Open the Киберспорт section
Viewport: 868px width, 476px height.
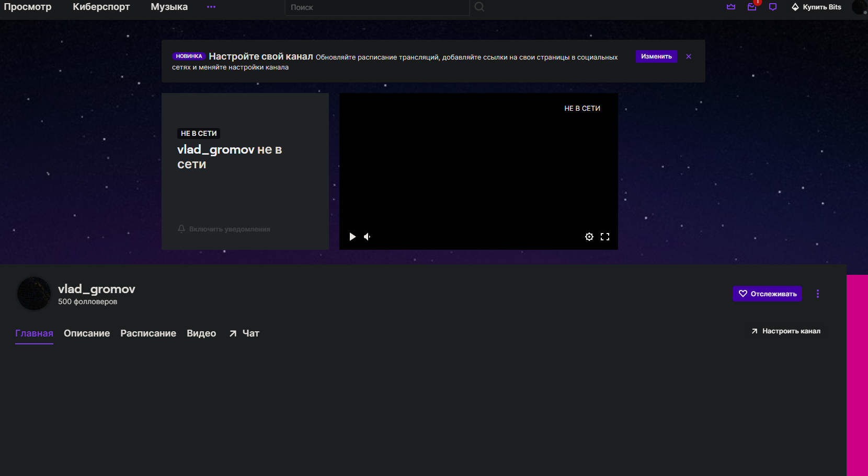click(101, 7)
